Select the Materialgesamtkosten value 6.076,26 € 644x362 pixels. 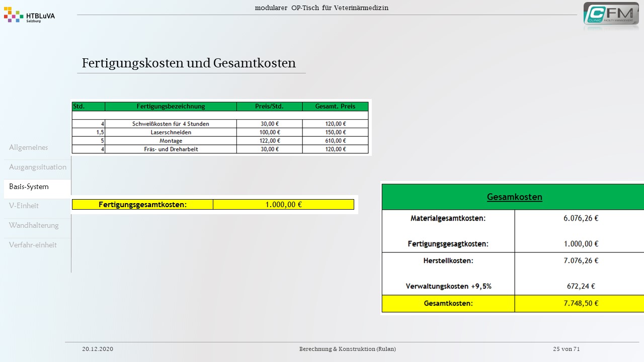581,218
